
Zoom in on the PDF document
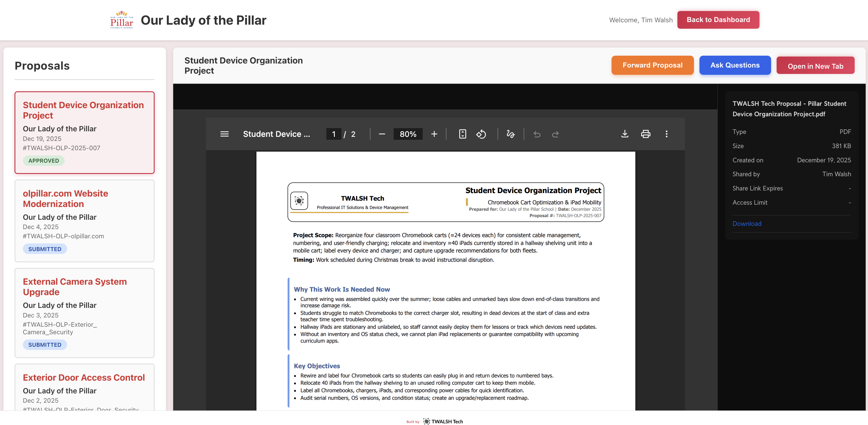coord(434,134)
